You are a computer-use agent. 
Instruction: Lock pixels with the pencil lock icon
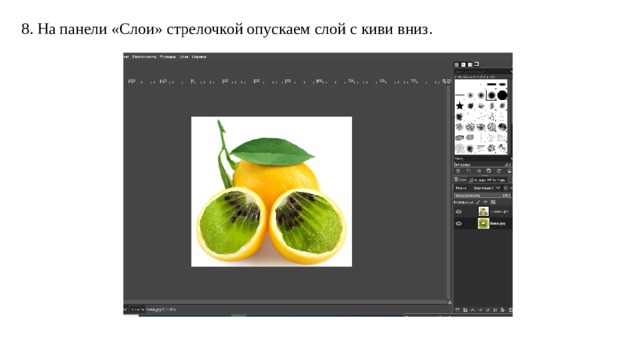[478, 202]
